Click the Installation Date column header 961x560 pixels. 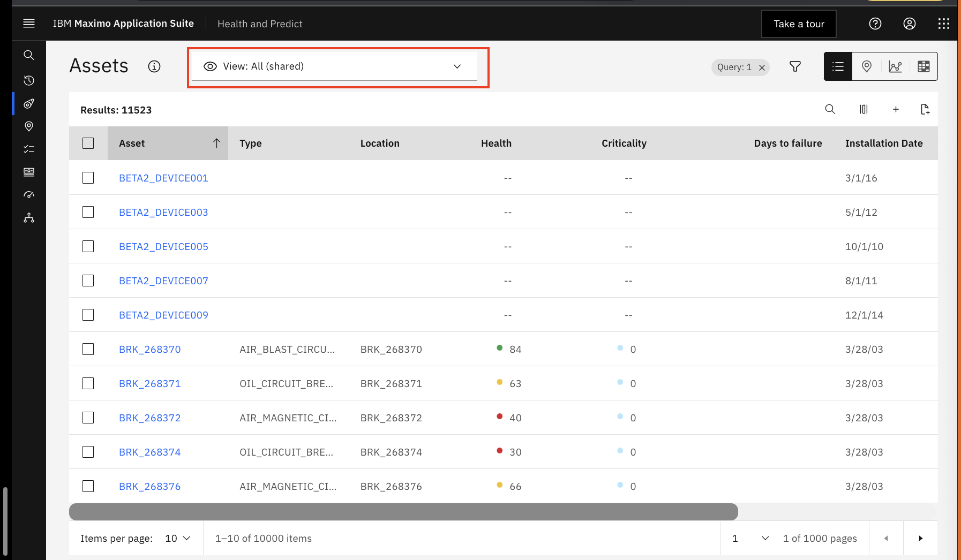[884, 143]
